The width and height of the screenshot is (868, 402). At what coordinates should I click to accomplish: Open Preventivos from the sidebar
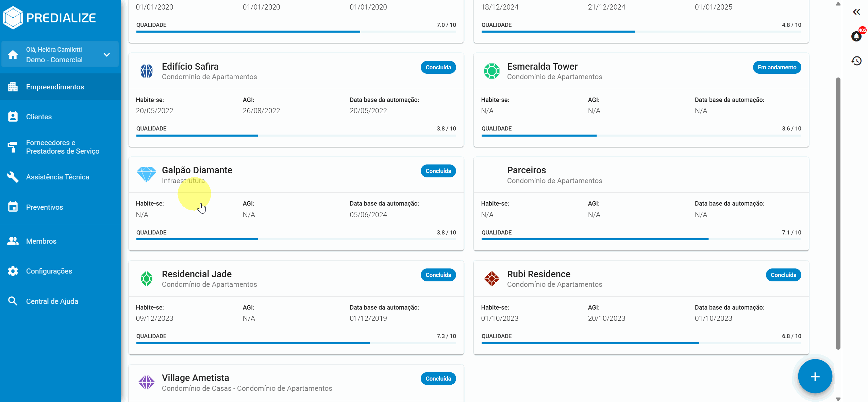[x=45, y=207]
